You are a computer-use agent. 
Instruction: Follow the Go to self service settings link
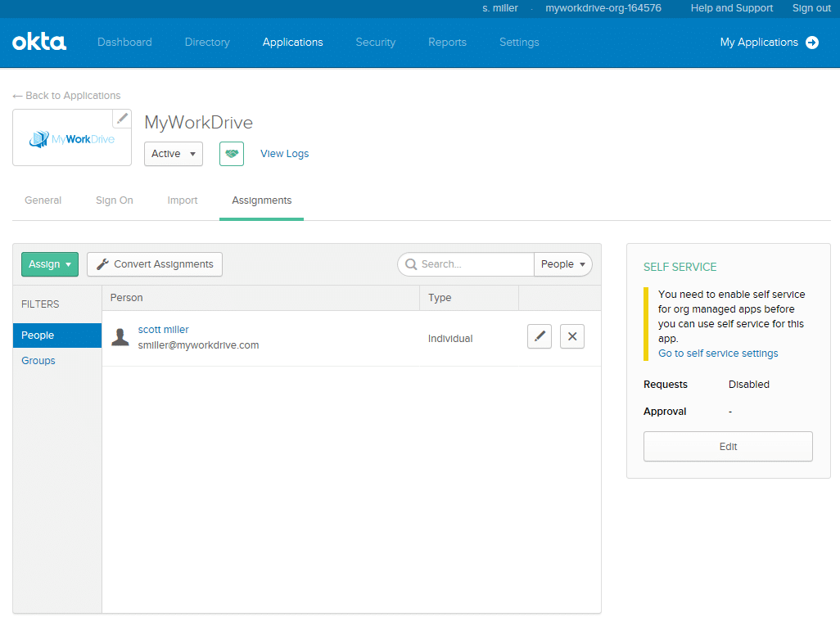click(718, 354)
